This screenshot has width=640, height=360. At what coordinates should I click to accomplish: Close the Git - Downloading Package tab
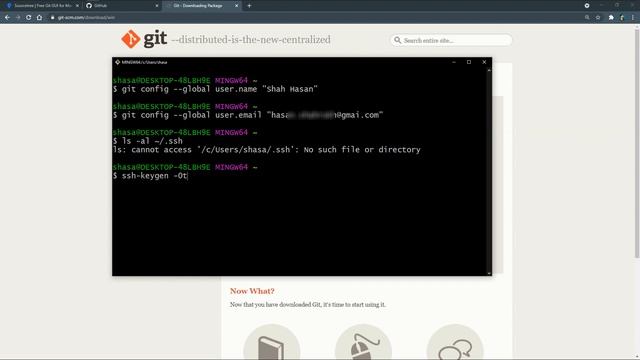pyautogui.click(x=236, y=6)
